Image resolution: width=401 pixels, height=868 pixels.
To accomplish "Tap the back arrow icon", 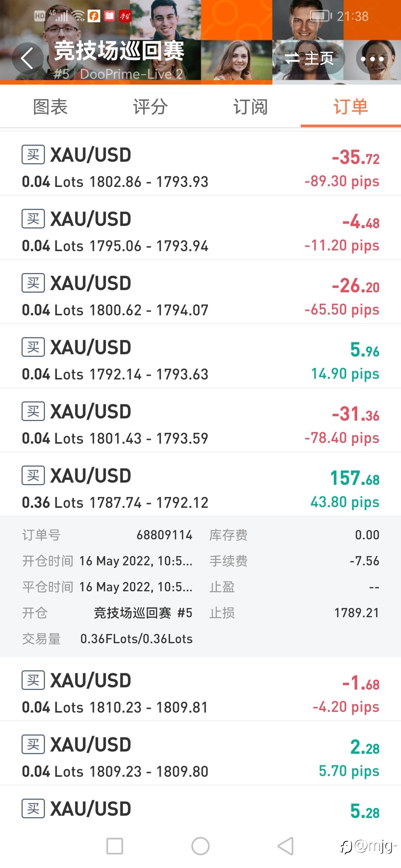I will (27, 58).
